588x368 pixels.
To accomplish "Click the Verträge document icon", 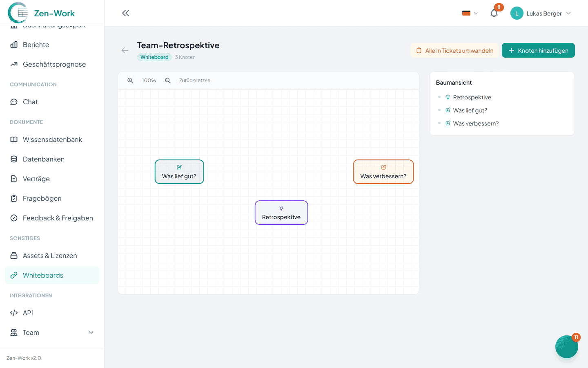I will tap(14, 179).
